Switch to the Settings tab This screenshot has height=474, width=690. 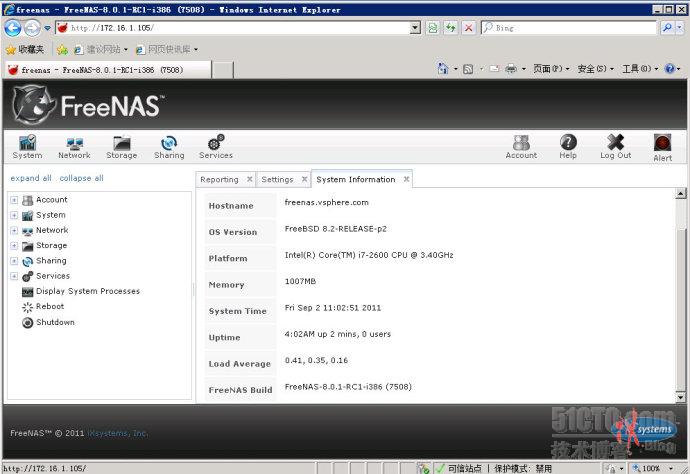pos(277,180)
